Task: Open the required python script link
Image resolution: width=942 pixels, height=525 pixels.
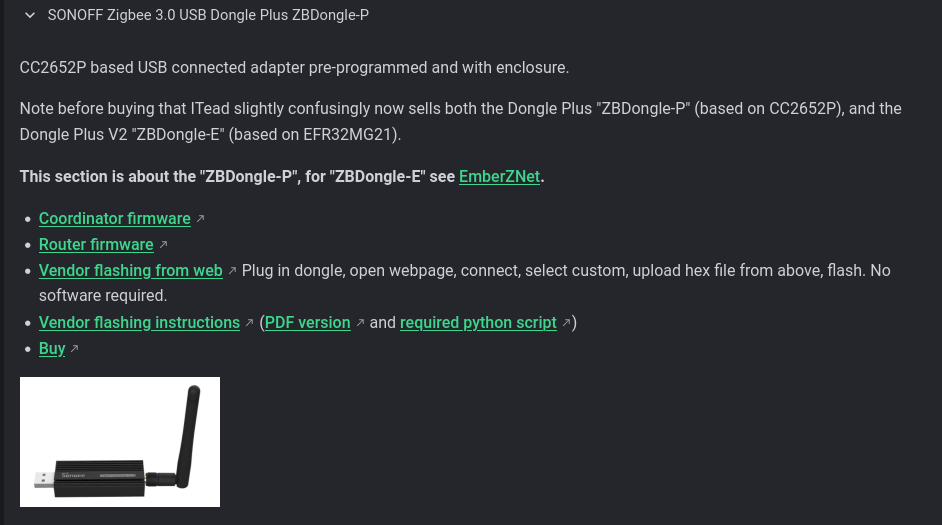Action: [x=478, y=323]
